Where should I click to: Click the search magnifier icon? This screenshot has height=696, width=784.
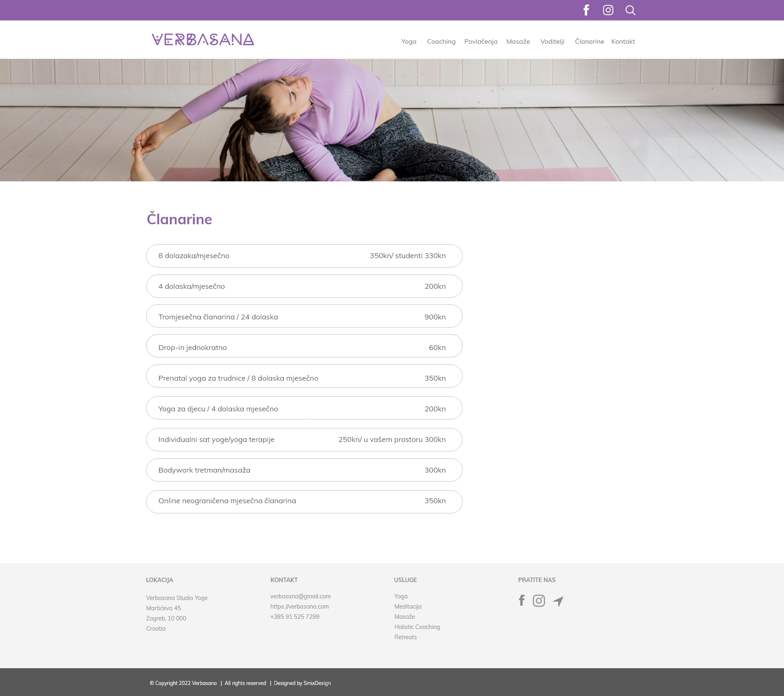pyautogui.click(x=630, y=10)
